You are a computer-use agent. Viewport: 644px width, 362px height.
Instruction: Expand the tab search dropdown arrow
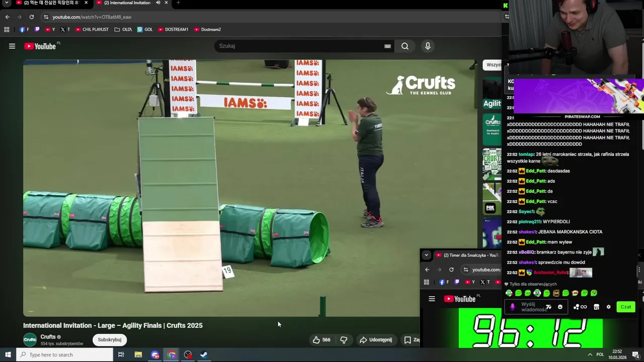[7, 3]
